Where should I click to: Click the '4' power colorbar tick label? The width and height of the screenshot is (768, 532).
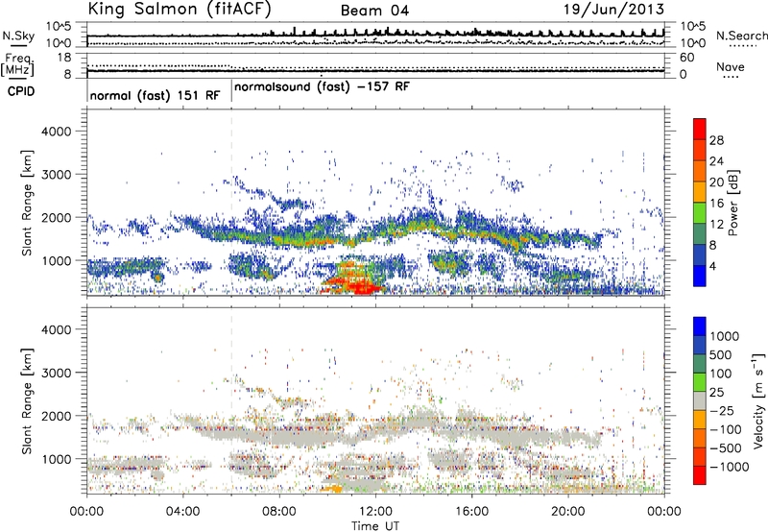713,267
